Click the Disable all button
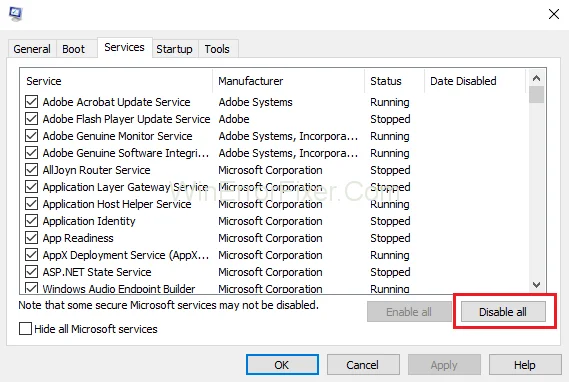The image size is (569, 382). pyautogui.click(x=503, y=312)
